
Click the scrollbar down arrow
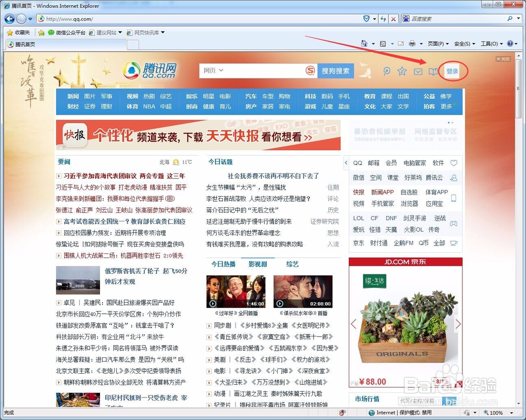[x=519, y=404]
